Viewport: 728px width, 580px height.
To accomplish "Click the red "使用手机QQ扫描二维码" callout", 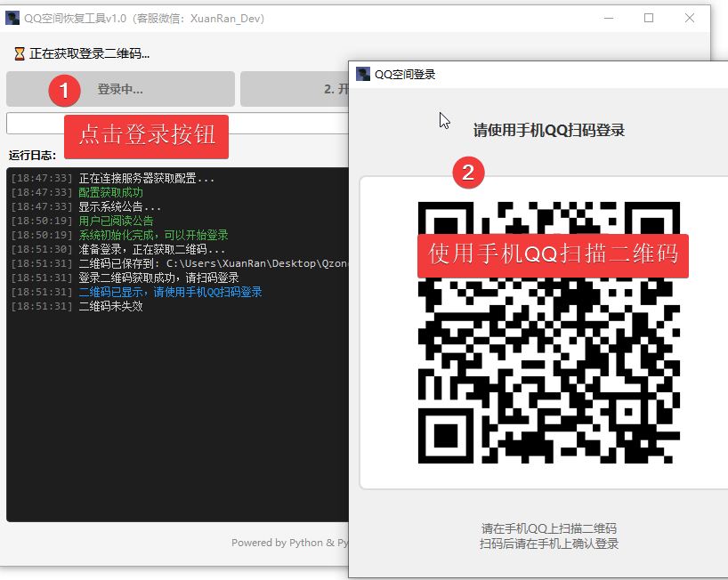I will click(553, 254).
